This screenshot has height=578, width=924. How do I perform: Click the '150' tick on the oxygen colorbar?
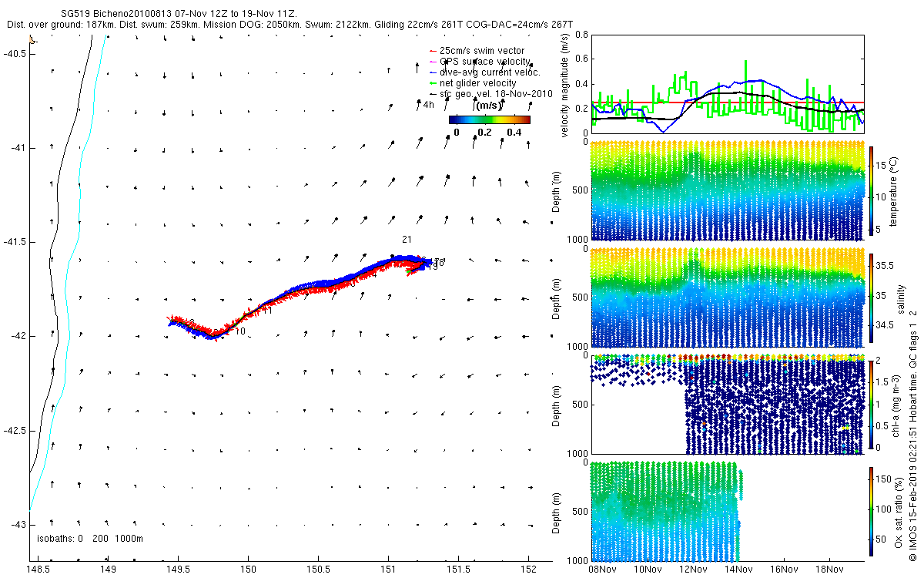pyautogui.click(x=884, y=479)
